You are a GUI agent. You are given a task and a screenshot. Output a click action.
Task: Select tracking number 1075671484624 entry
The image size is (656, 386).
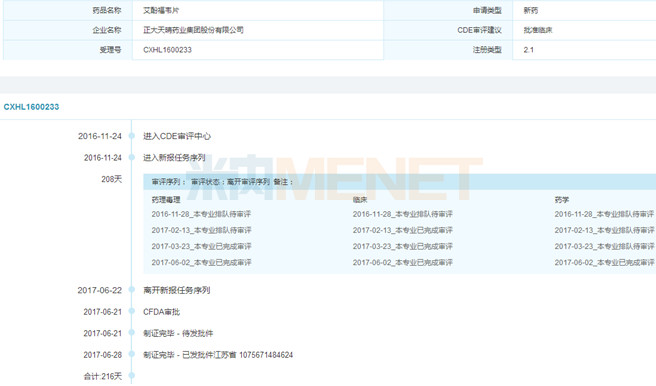click(x=266, y=355)
